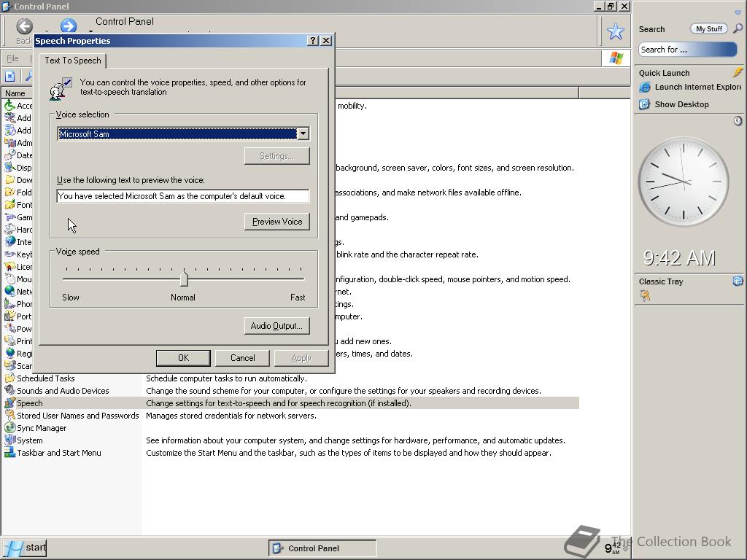
Task: Click the Preview Voice button
Action: tap(276, 222)
